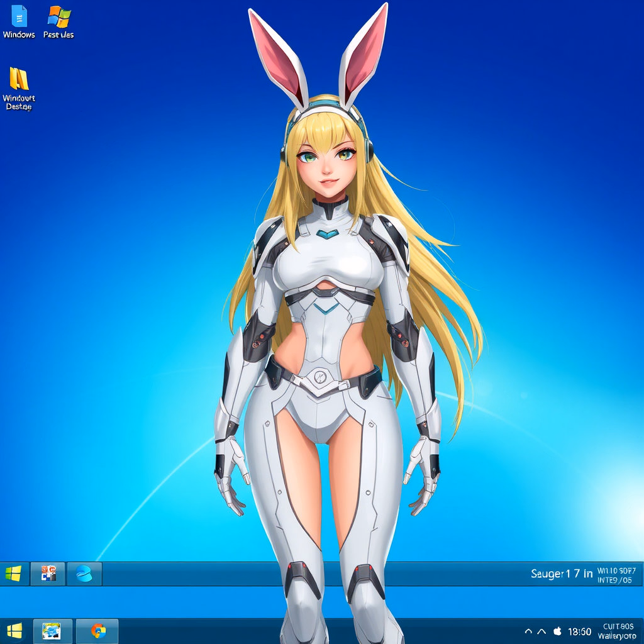The width and height of the screenshot is (644, 644).
Task: Open the 18:50 clock in the tray
Action: coord(579,631)
